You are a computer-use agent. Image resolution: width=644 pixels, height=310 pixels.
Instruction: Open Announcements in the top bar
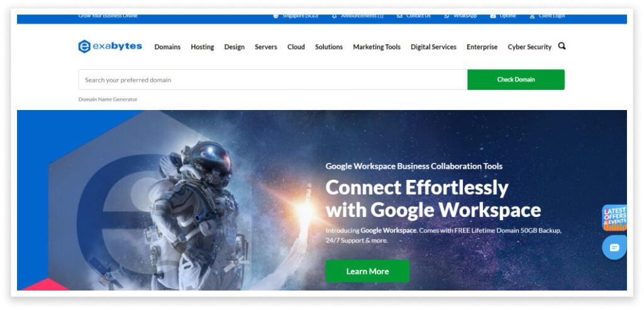click(x=357, y=16)
